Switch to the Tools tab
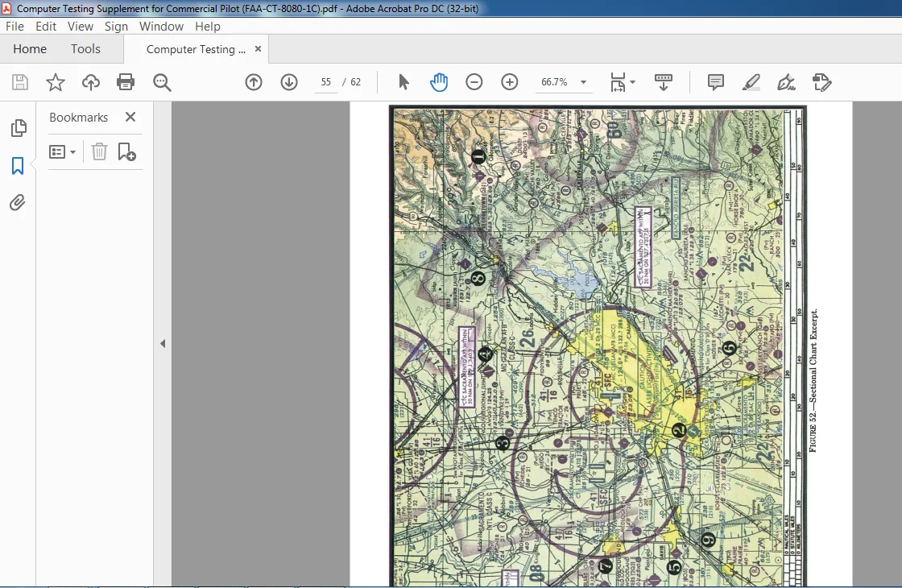Image resolution: width=902 pixels, height=588 pixels. (85, 49)
